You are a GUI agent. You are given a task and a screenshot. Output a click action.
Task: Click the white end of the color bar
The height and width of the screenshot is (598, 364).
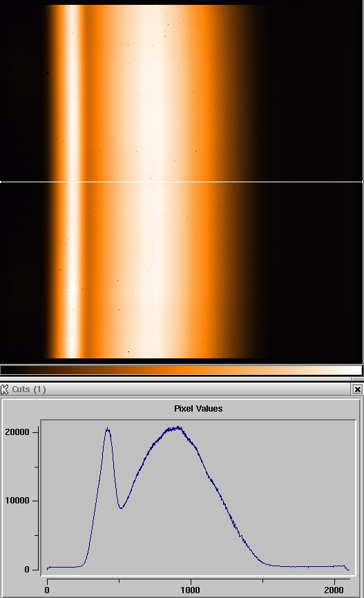pyautogui.click(x=351, y=370)
